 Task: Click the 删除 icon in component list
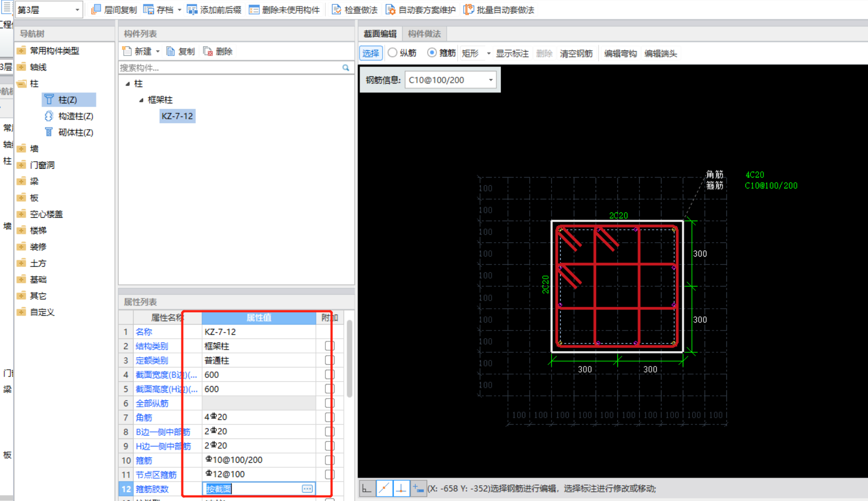pos(208,51)
